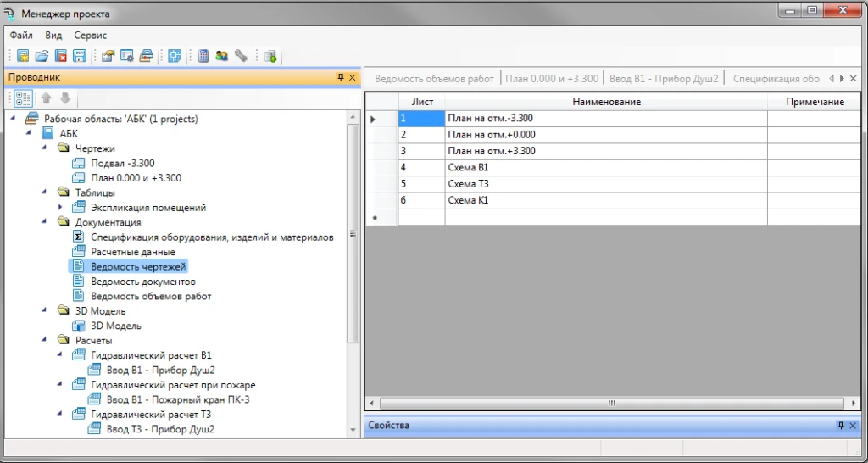The height and width of the screenshot is (463, 868).
Task: Click the sigma icon next to Спецификация оборудования
Action: click(x=79, y=237)
